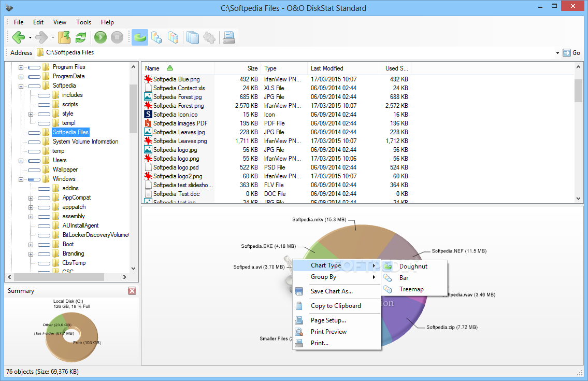Click the Copy to Clipboard icon
The image size is (588, 381).
click(x=299, y=306)
